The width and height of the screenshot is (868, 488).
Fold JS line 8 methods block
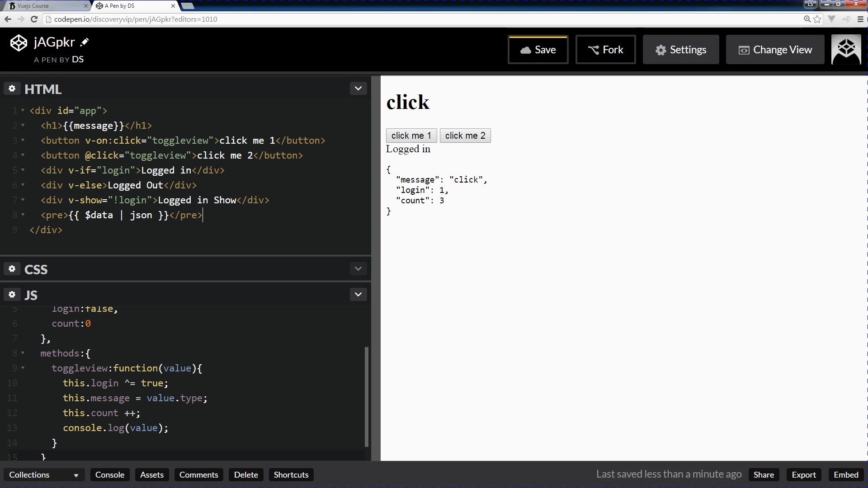[x=23, y=353]
